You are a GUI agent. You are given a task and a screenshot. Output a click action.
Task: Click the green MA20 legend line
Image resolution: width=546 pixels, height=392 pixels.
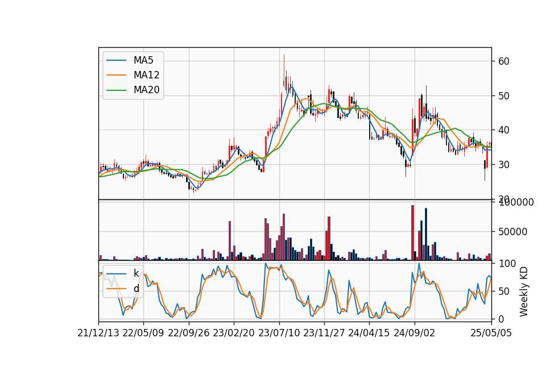coord(116,90)
